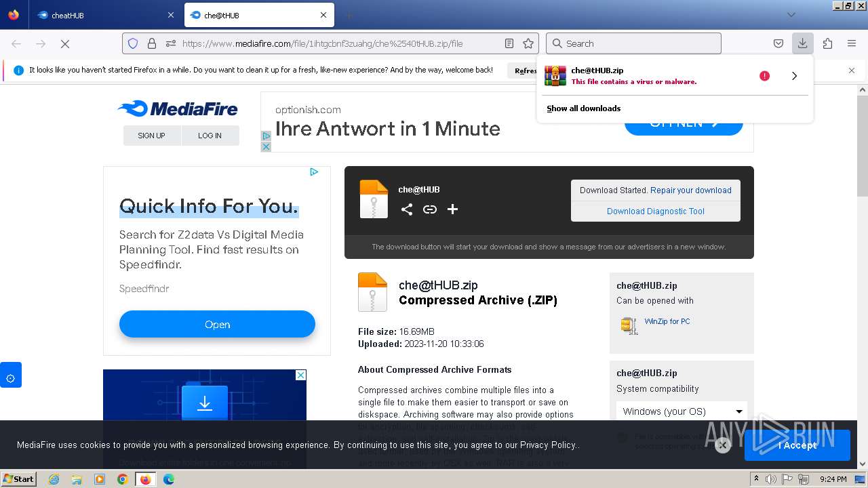Viewport: 868px width, 488px height.
Task: Stop loading the page
Action: coord(65,43)
